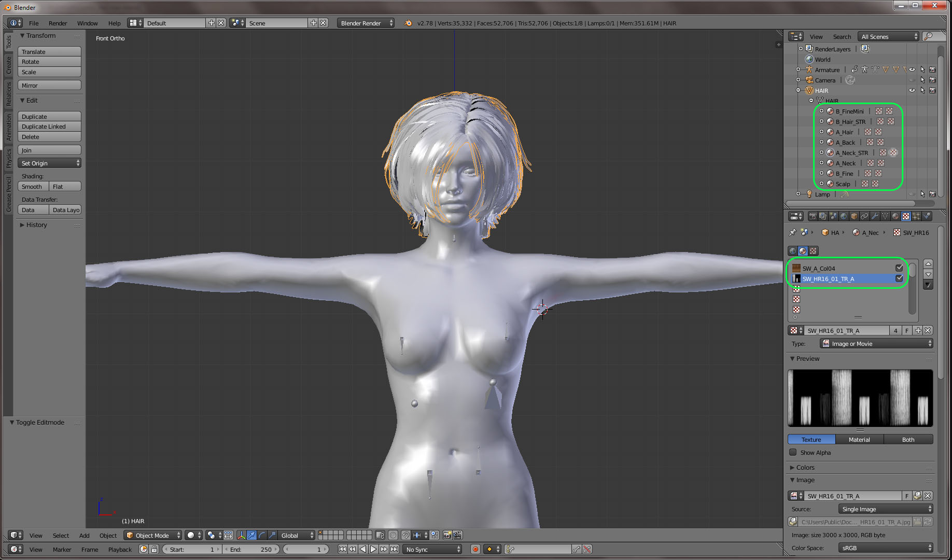
Task: Toggle HAIR object visibility eye in outliner
Action: coord(912,90)
